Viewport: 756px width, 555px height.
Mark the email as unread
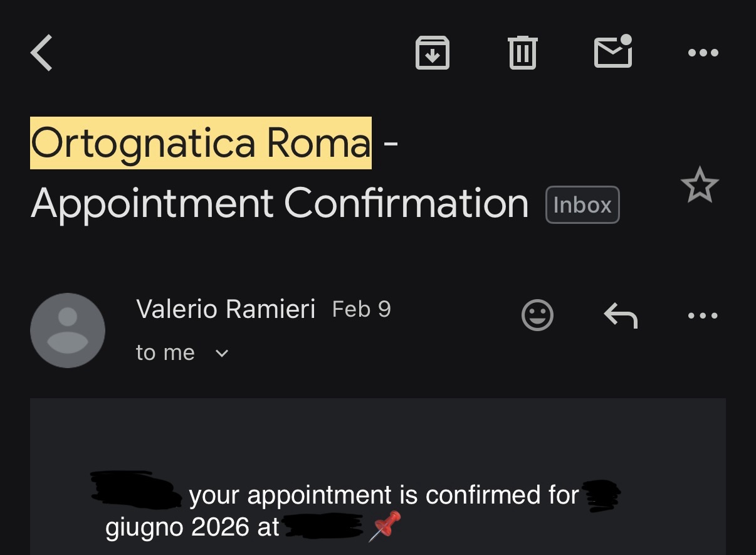click(x=612, y=52)
